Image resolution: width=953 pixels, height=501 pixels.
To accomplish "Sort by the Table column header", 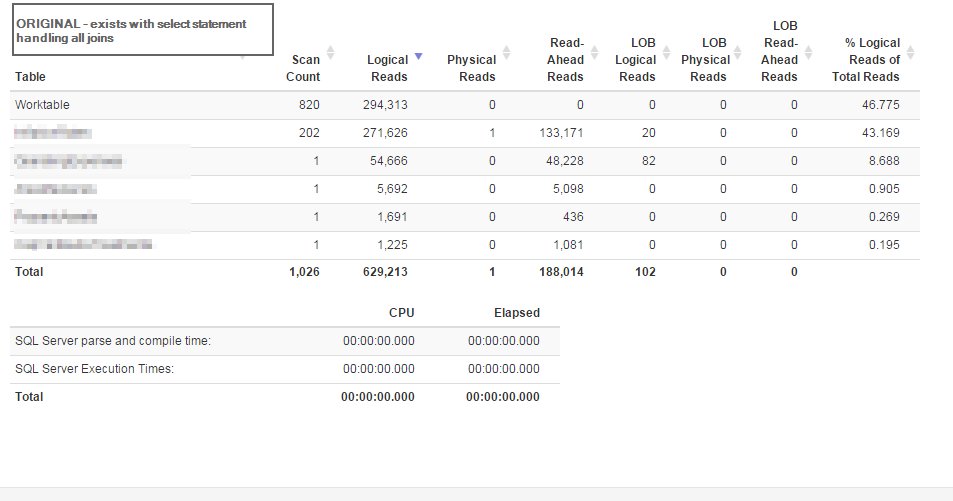I will click(31, 77).
